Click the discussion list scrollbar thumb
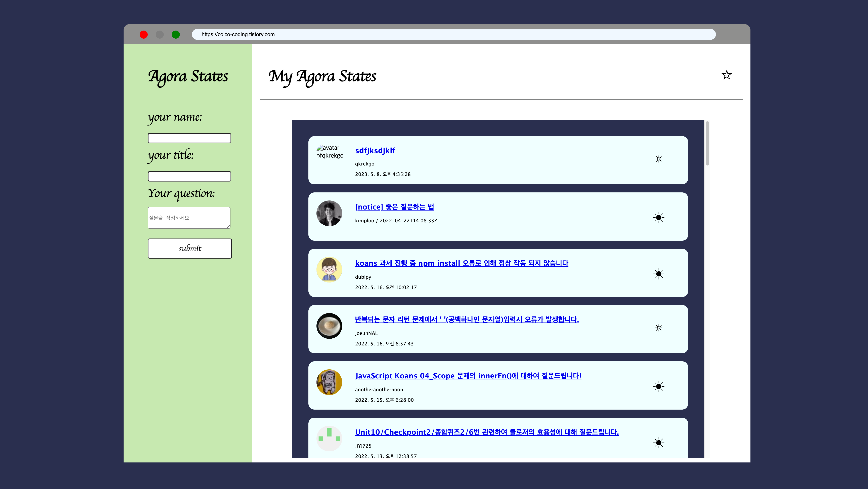This screenshot has width=868, height=489. (707, 144)
